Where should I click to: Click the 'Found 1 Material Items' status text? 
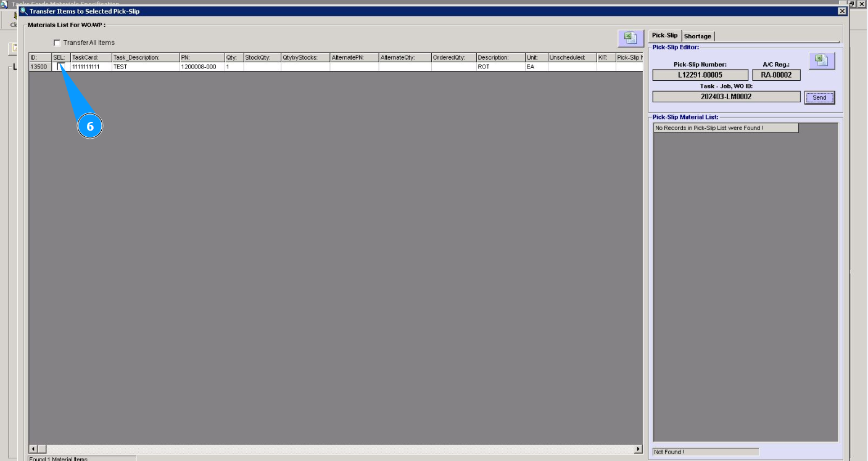click(x=59, y=459)
